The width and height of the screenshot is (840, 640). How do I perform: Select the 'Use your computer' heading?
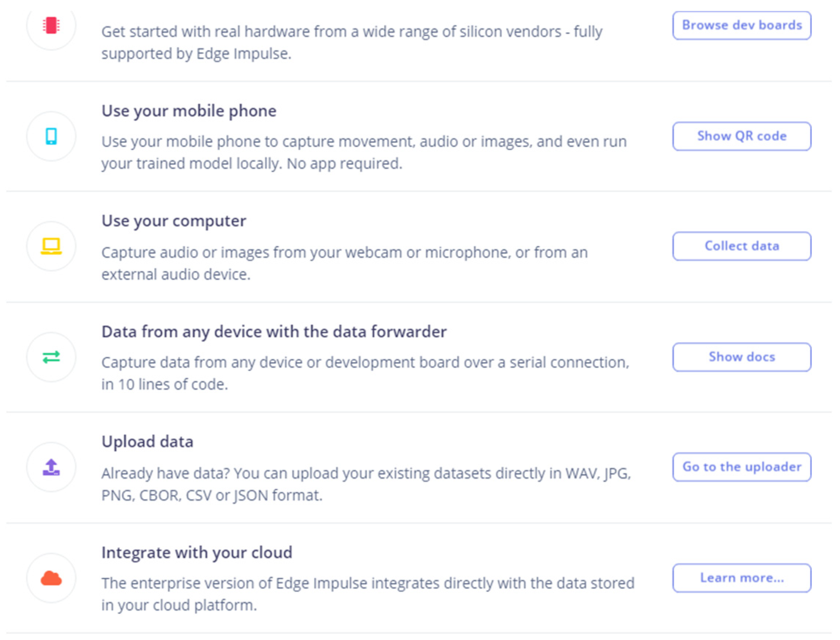[174, 221]
